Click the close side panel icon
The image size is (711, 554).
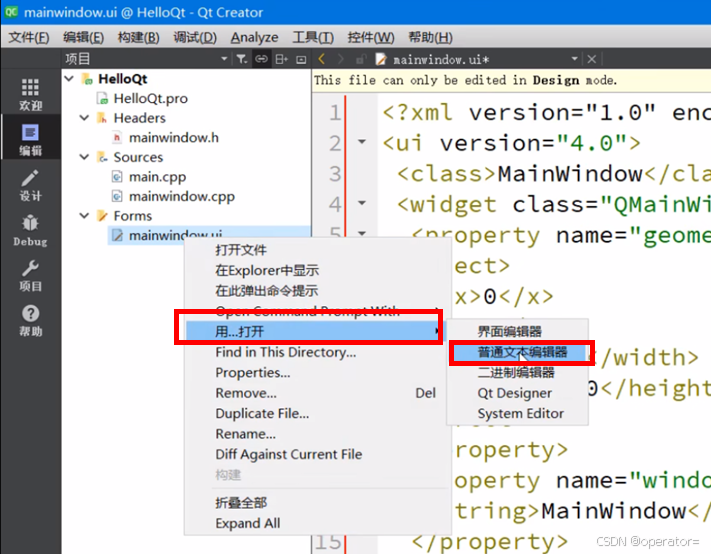(301, 59)
